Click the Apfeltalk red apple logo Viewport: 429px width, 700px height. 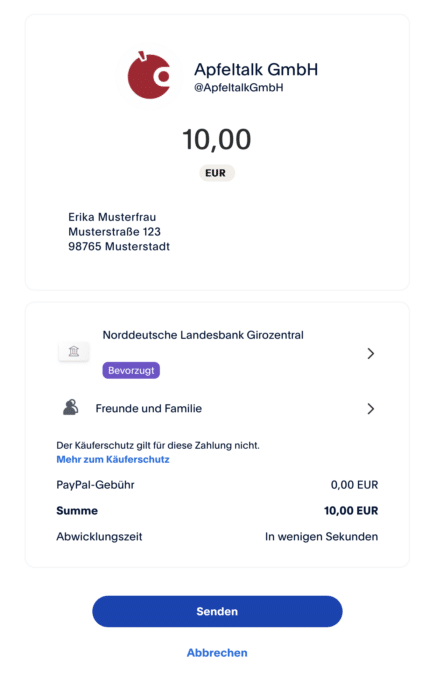click(149, 76)
